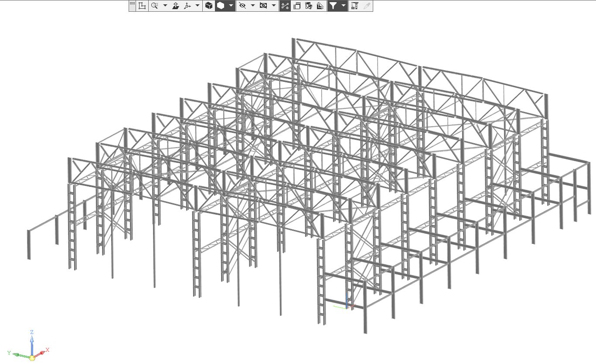Expand the hide objects dropdown
This screenshot has height=364, width=596.
point(252,6)
